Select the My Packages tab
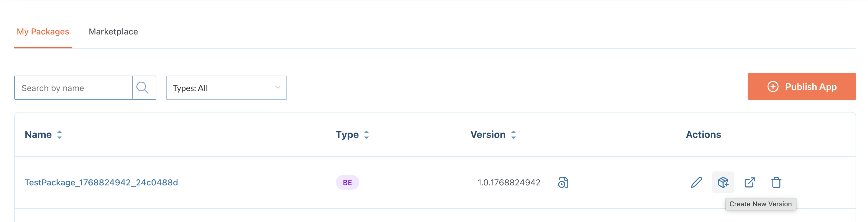Screen dimensions: 868x222 tap(43, 32)
